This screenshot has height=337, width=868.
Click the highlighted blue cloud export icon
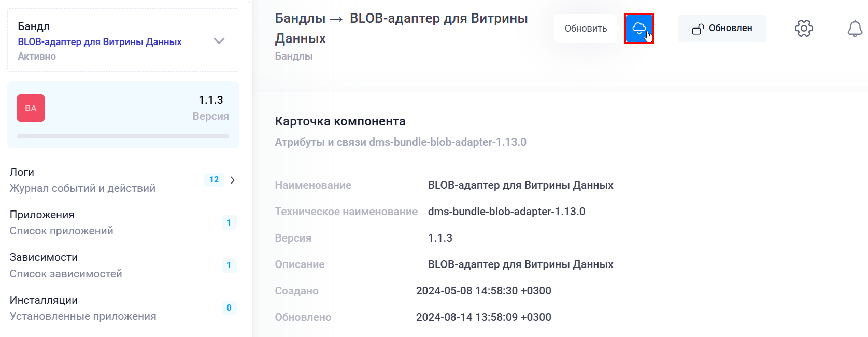[x=639, y=29]
